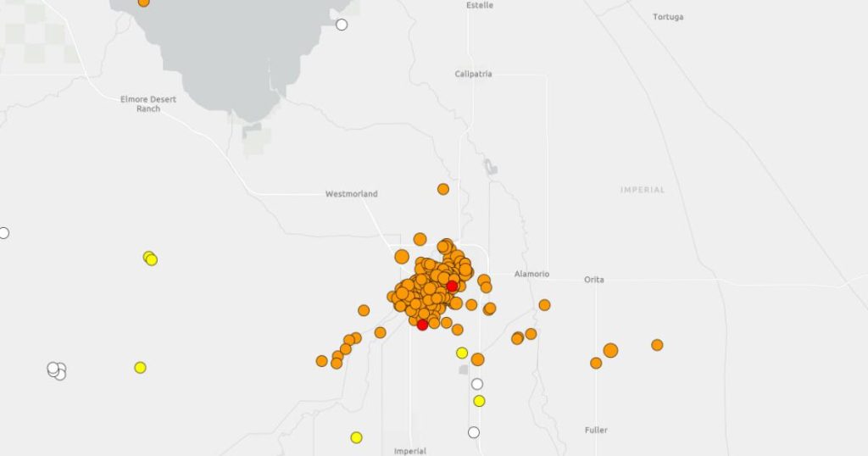Click the Westmorland town label
This screenshot has height=456, width=868.
351,194
